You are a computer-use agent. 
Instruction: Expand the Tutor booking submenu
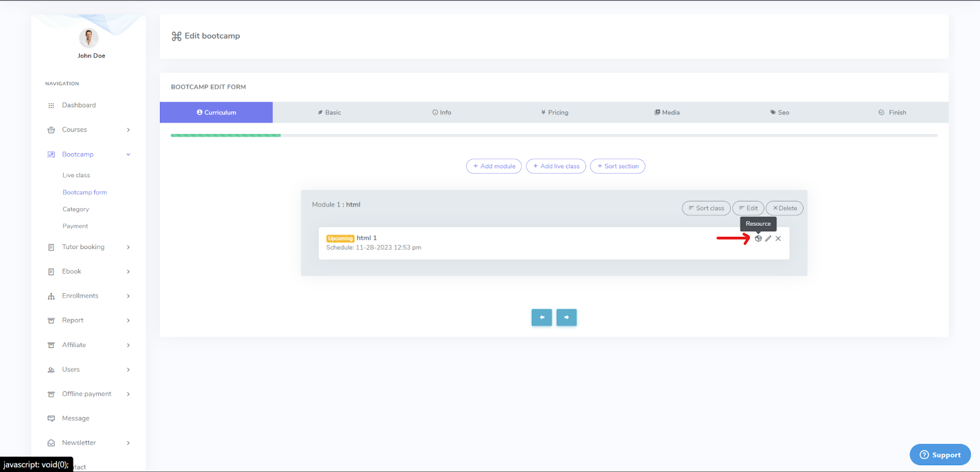[x=129, y=247]
